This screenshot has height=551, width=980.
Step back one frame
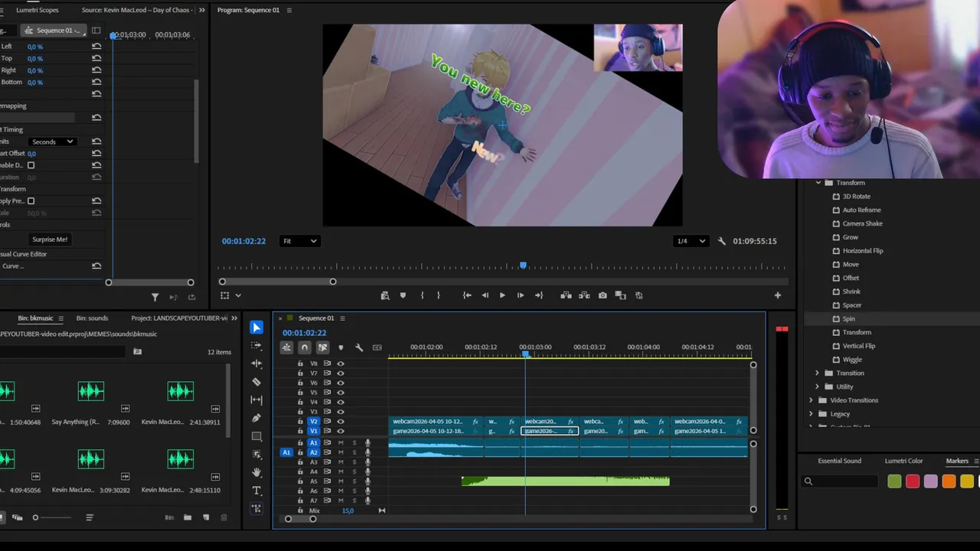pyautogui.click(x=485, y=295)
